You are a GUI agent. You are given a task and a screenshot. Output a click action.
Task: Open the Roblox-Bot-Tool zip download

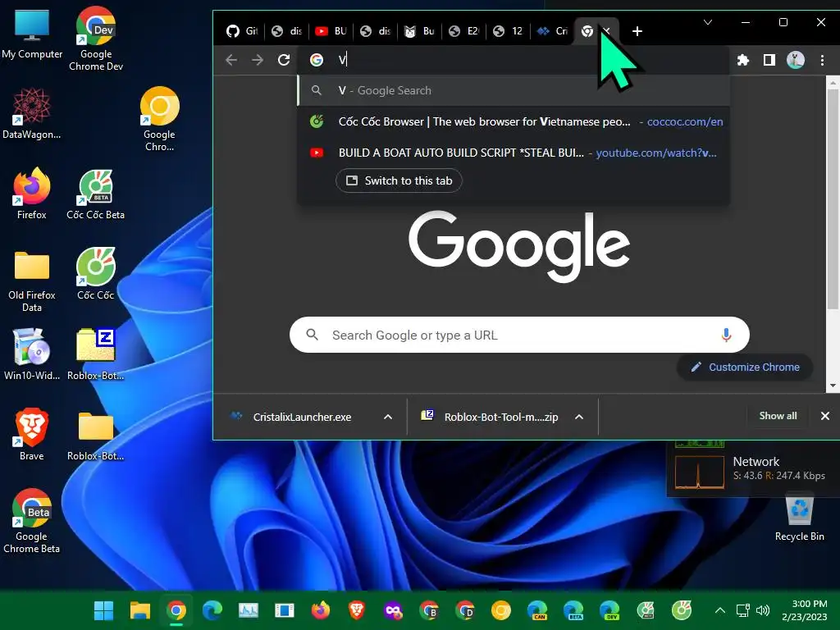[x=493, y=417]
